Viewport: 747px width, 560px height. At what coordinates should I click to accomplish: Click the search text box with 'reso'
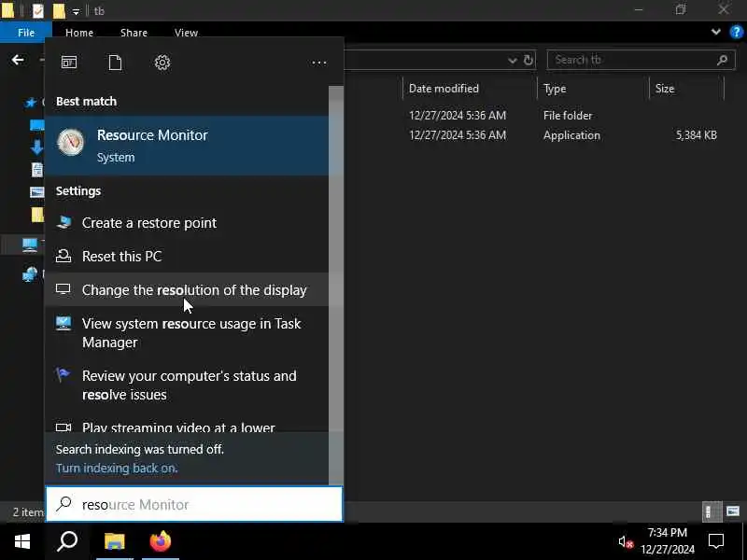tap(194, 504)
